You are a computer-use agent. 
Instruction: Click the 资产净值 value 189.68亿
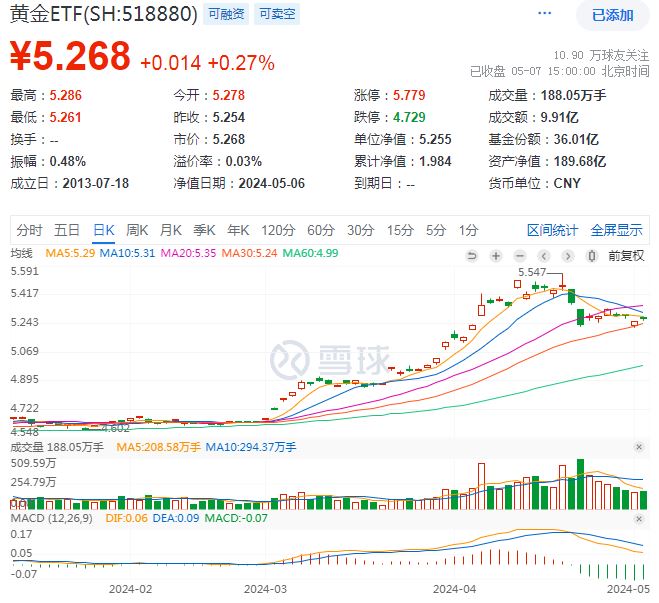[580, 161]
